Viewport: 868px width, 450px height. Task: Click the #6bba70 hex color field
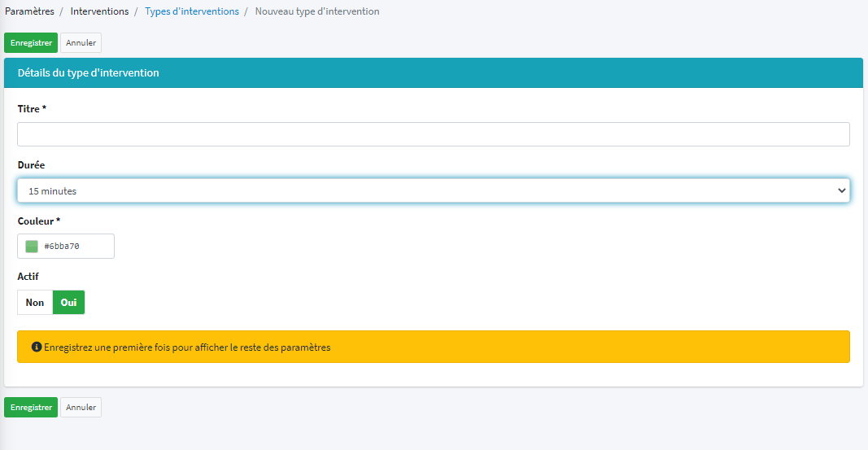pos(75,247)
